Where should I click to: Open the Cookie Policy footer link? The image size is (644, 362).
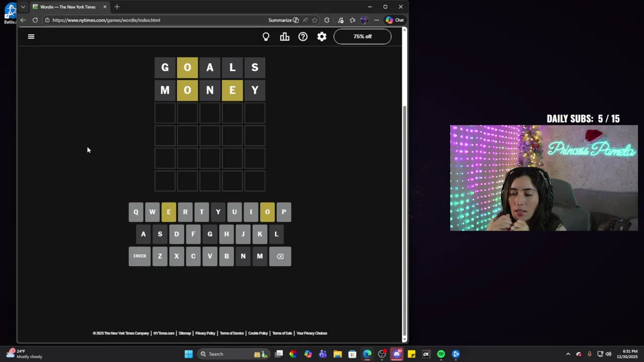click(x=258, y=333)
